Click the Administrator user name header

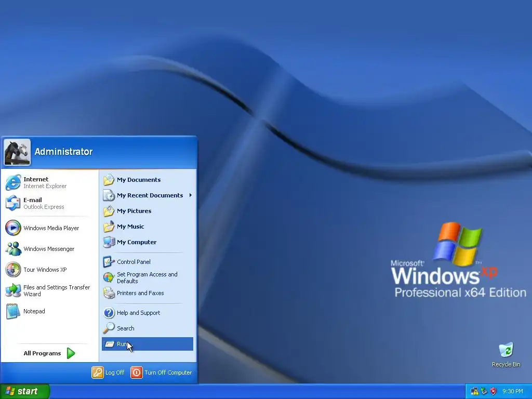63,152
